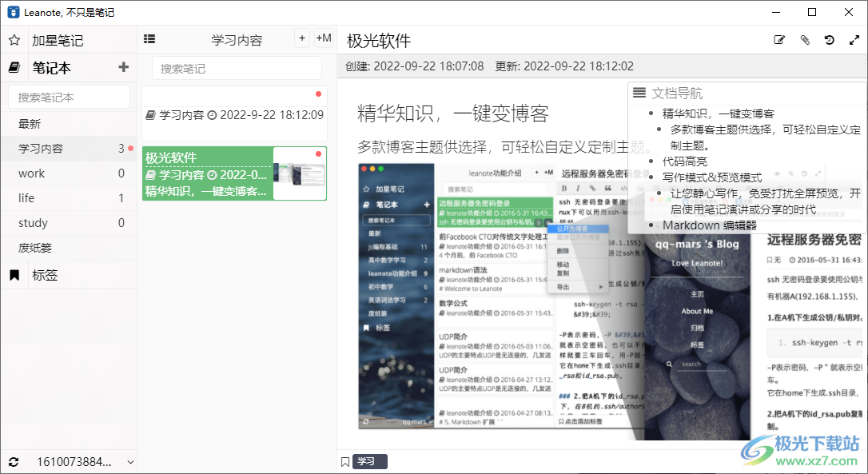The width and height of the screenshot is (868, 474).
Task: Click the sync icon at bottom left
Action: 14,462
